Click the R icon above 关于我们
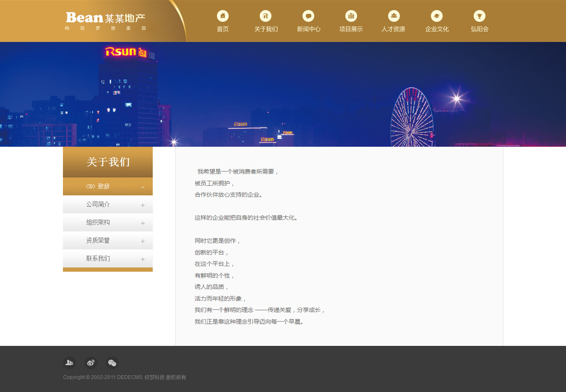Screen dimensions: 566x392 (x=266, y=16)
